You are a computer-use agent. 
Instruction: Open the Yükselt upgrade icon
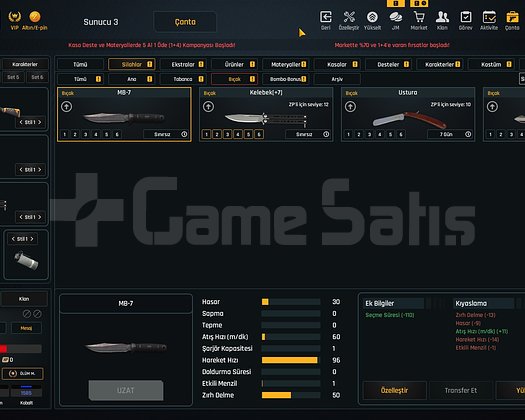372,17
